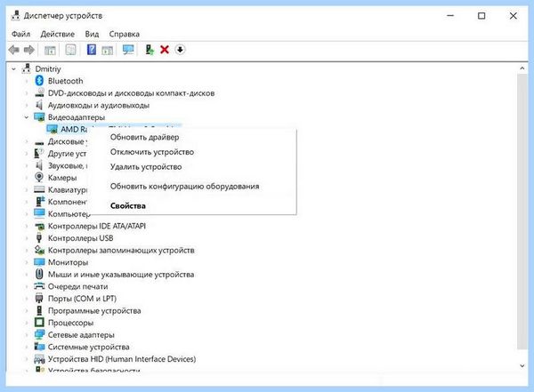Click the blue Help question-mark toolbar icon
Viewport: 534px width, 392px height.
pos(92,50)
